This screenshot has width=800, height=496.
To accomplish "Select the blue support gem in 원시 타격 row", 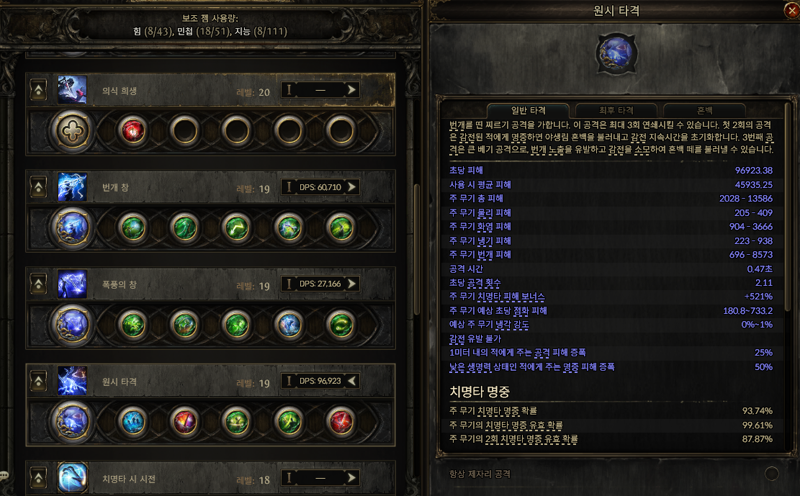I will click(x=133, y=421).
